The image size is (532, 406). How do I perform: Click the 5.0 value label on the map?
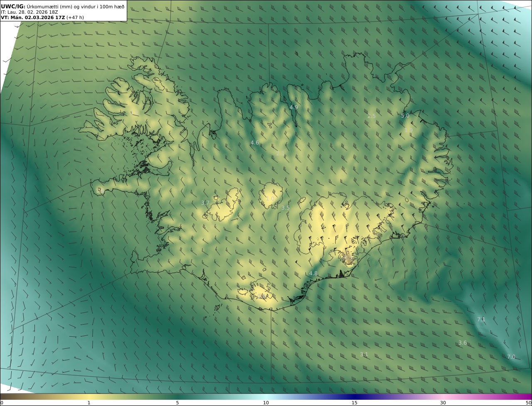(405, 116)
